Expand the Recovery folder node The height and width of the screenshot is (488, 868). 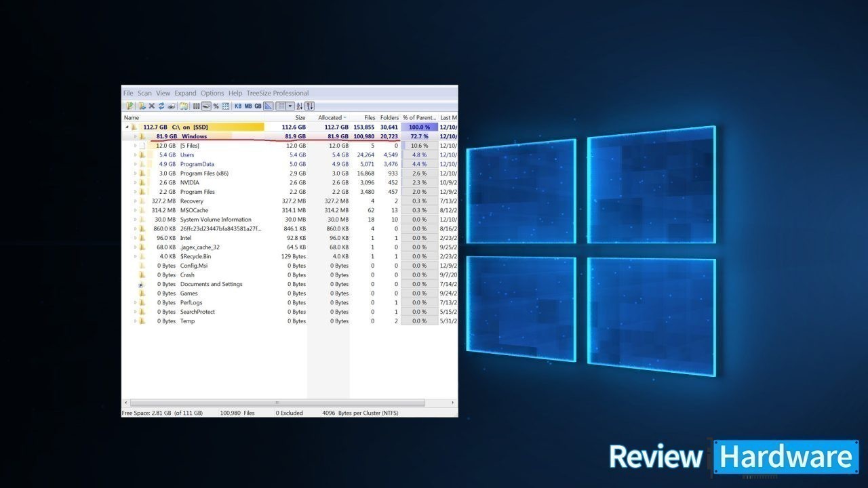click(135, 201)
